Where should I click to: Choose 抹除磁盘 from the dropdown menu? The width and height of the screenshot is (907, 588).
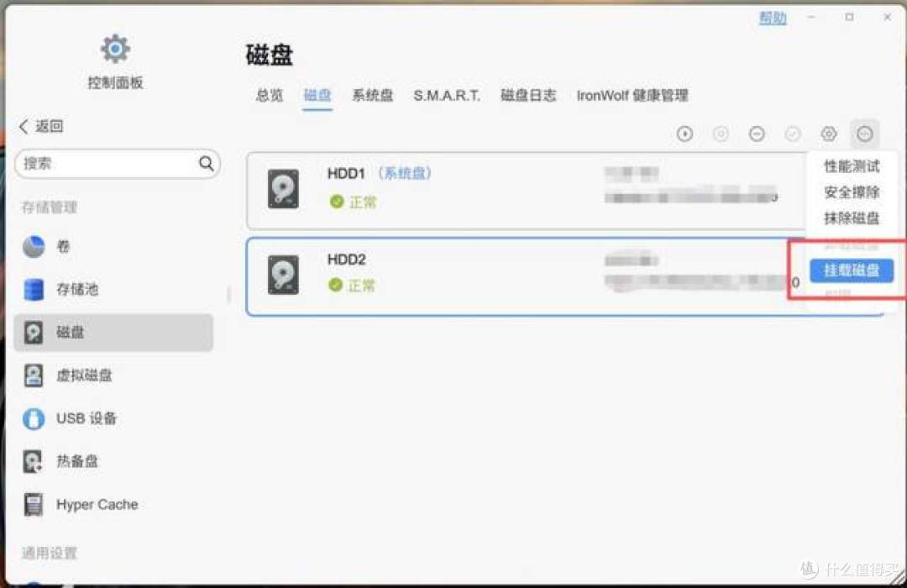pyautogui.click(x=852, y=218)
